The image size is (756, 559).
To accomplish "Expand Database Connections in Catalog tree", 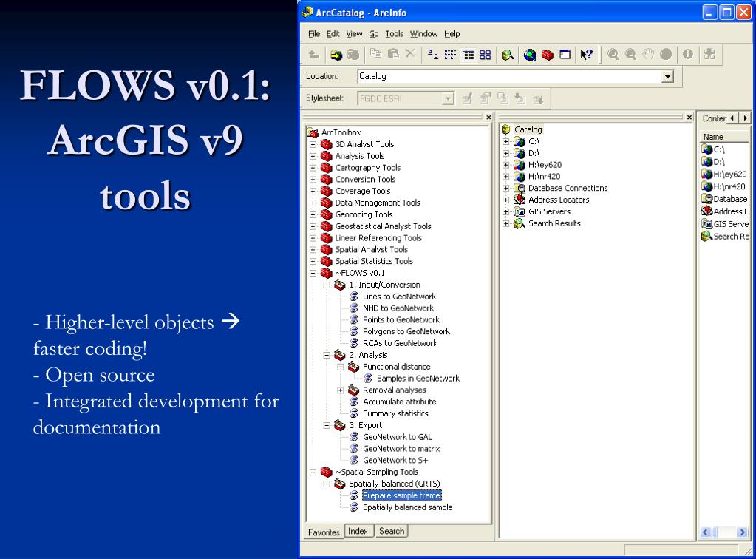I will click(505, 188).
